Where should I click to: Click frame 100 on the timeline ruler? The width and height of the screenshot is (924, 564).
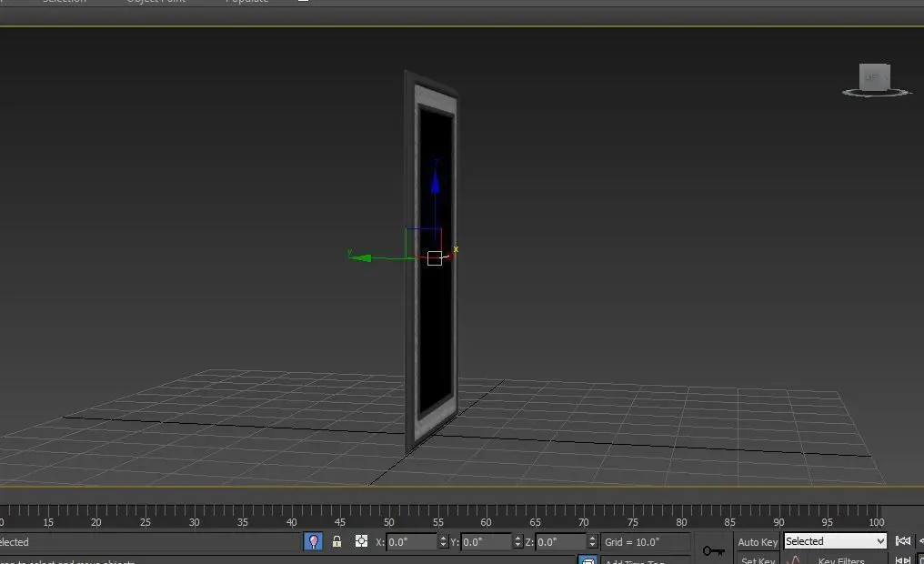[877, 522]
